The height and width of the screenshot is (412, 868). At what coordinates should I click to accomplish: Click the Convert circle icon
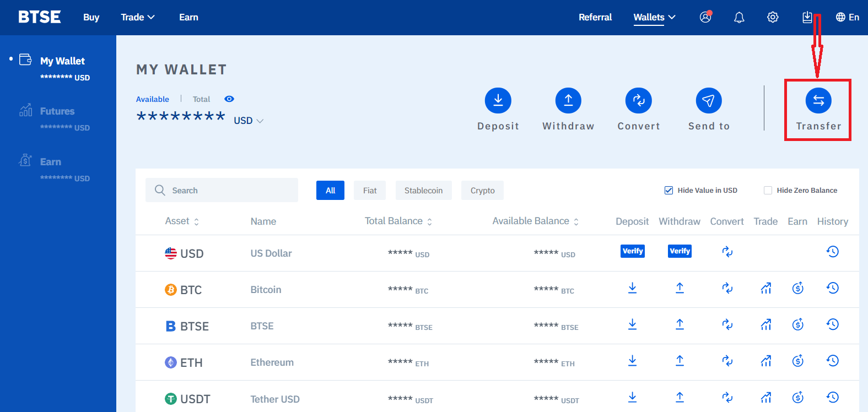click(x=638, y=101)
